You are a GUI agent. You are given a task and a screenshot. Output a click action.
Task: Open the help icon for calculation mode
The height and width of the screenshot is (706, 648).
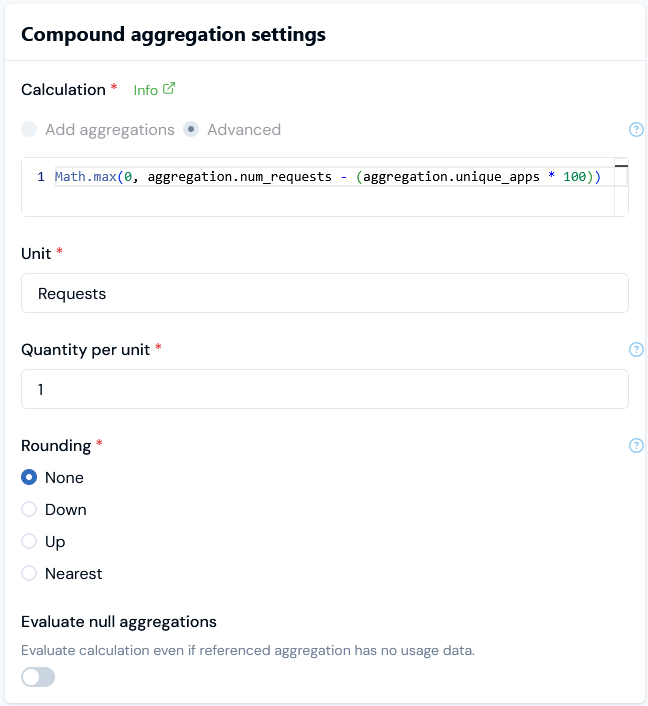636,129
